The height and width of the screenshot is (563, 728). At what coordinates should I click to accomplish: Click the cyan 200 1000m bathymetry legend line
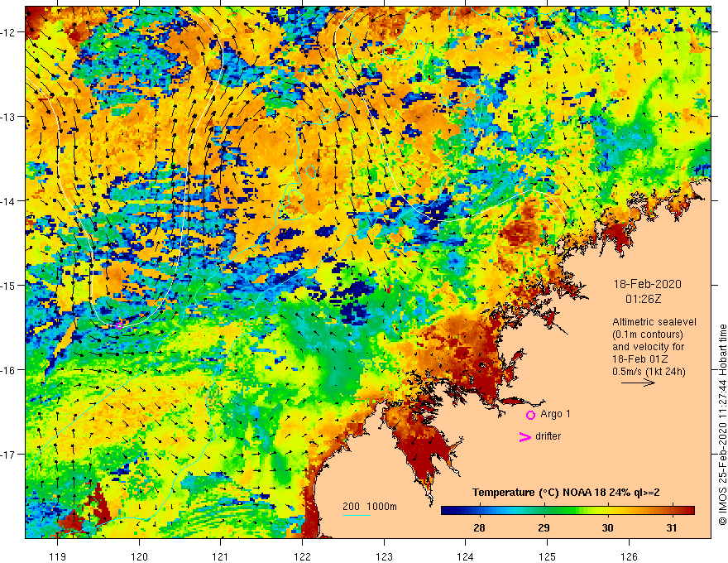coord(357,515)
